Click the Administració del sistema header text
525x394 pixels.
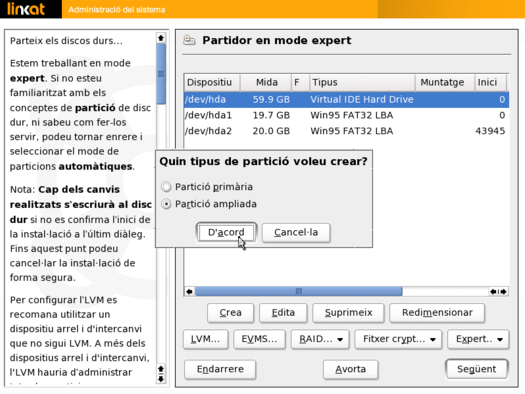pos(117,10)
